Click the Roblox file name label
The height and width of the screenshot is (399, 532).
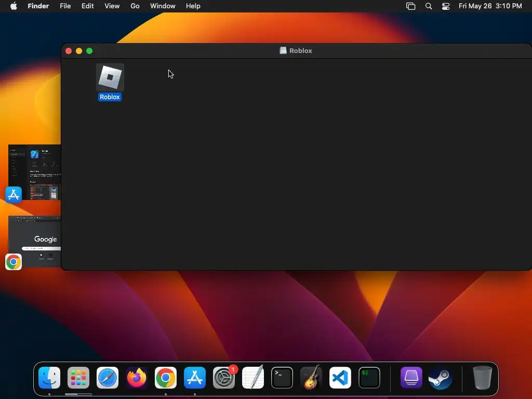click(x=110, y=97)
